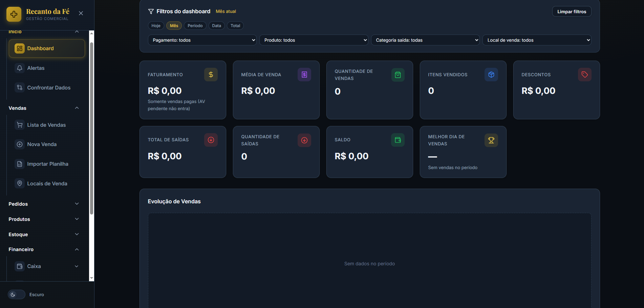Click the down-arrow icon on Quantidade de Saídas card

(304, 140)
